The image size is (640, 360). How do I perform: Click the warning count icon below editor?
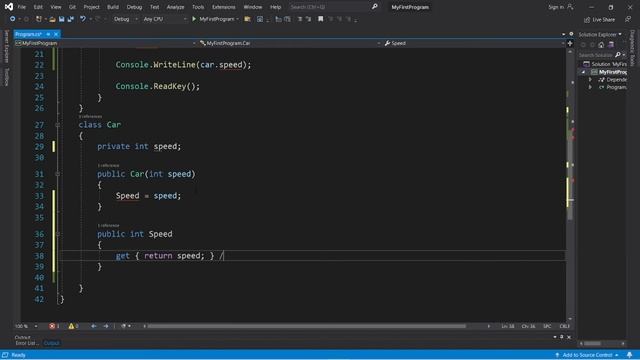[71, 326]
